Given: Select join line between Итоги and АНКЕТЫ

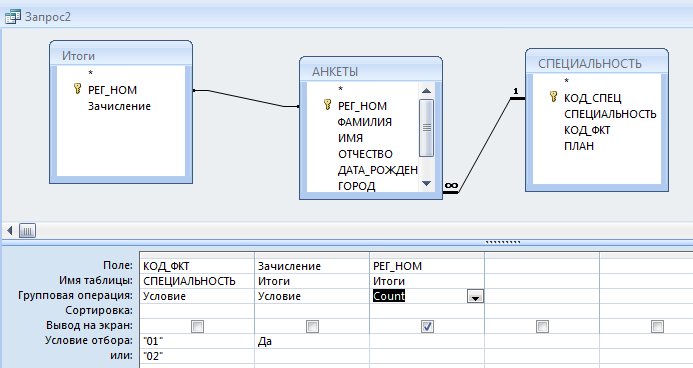Looking at the screenshot, I should click(x=246, y=98).
